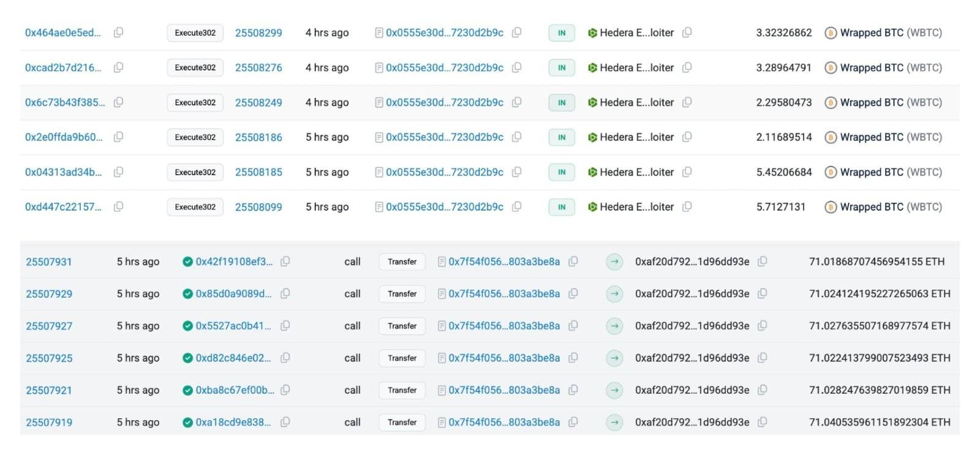Copy transaction hash 0x464ae0e5ed
This screenshot has height=455, width=980.
(x=119, y=32)
